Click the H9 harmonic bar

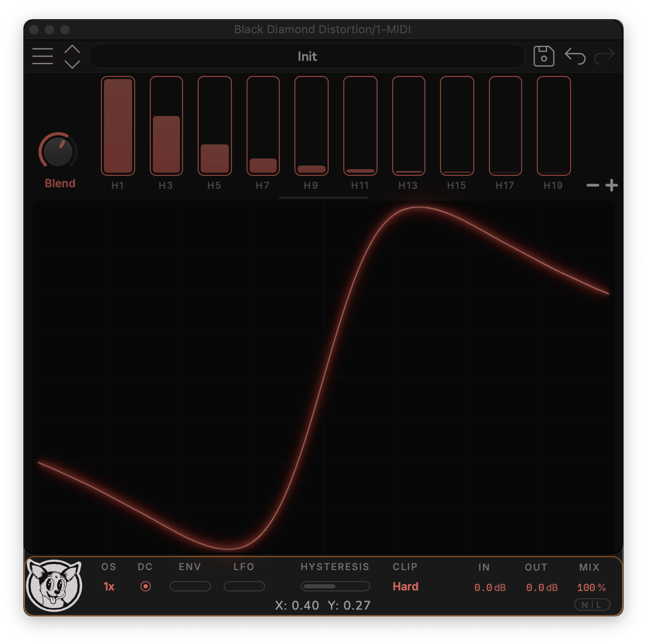(312, 126)
